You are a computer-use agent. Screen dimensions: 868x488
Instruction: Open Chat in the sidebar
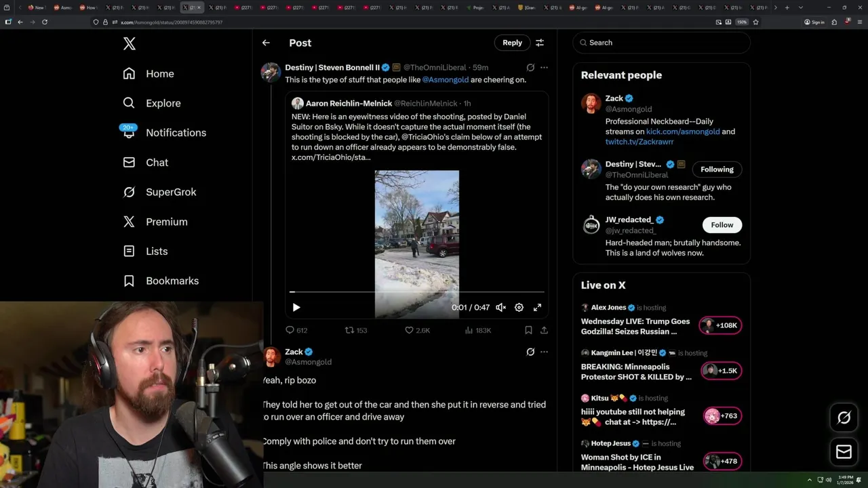(x=145, y=163)
